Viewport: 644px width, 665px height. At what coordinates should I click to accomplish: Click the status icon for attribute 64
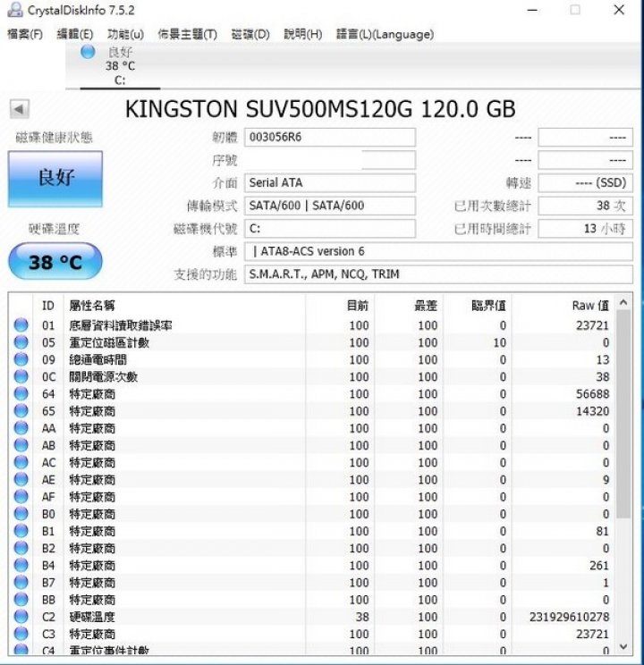21,393
